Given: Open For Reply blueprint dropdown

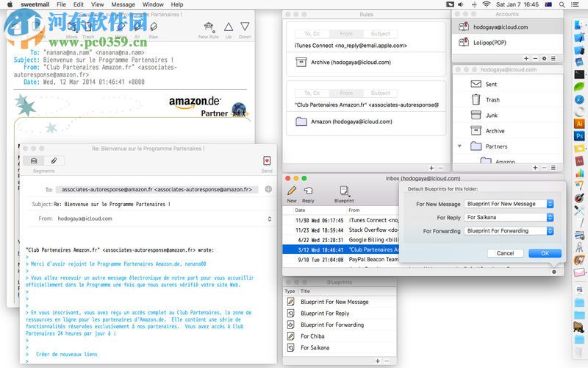Looking at the screenshot, I should 509,217.
